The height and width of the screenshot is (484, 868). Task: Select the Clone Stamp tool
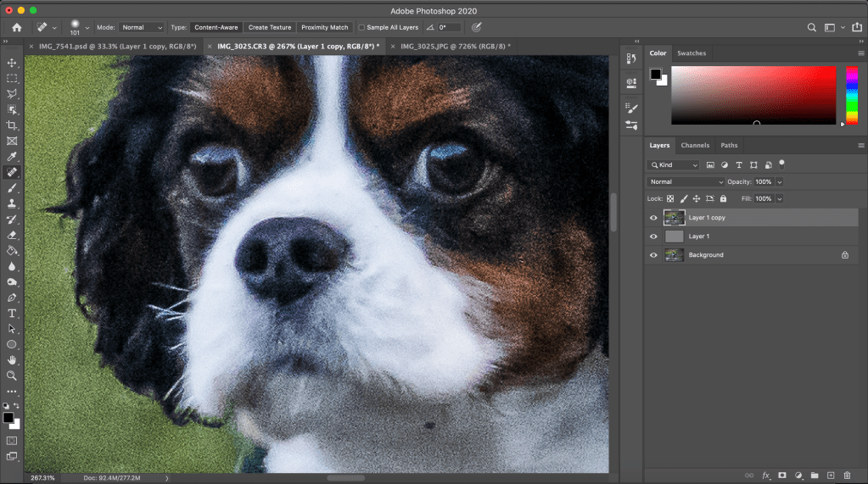(x=12, y=203)
